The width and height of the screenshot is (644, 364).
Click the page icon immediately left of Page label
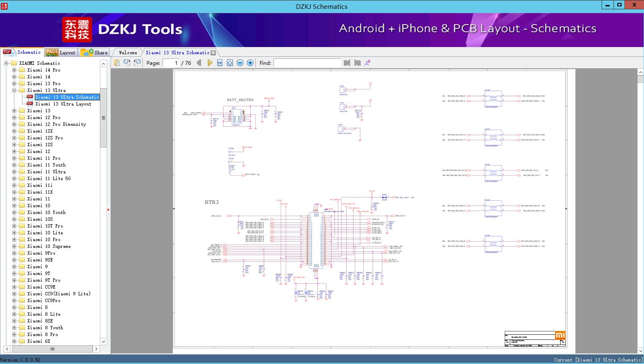pyautogui.click(x=137, y=63)
